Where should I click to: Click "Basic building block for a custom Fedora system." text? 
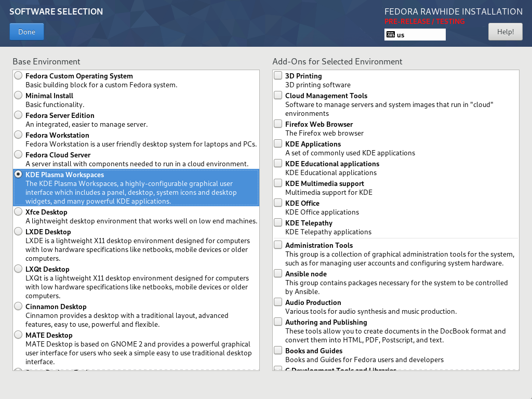click(x=101, y=85)
